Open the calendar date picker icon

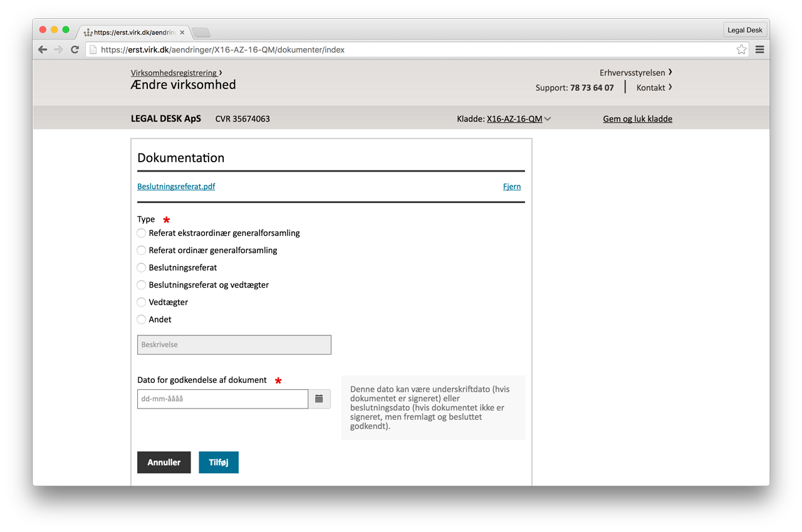pos(319,399)
